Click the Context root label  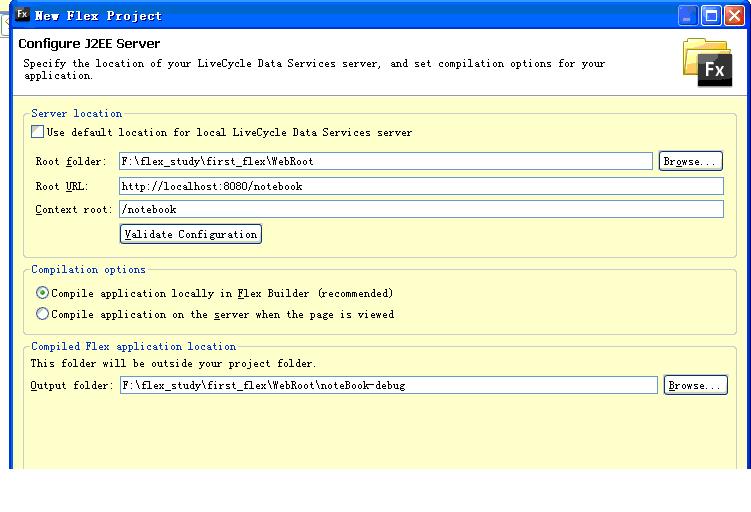[74, 209]
